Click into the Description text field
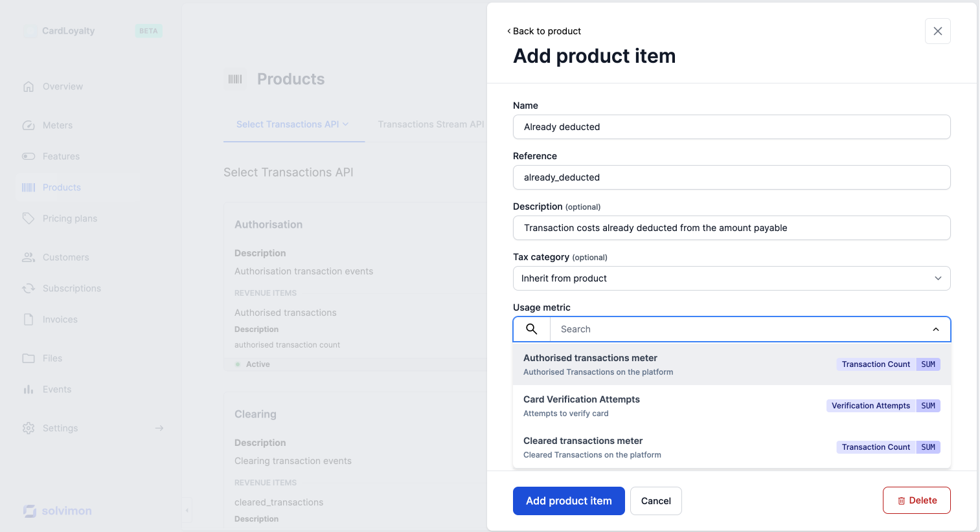Image resolution: width=980 pixels, height=532 pixels. tap(731, 228)
